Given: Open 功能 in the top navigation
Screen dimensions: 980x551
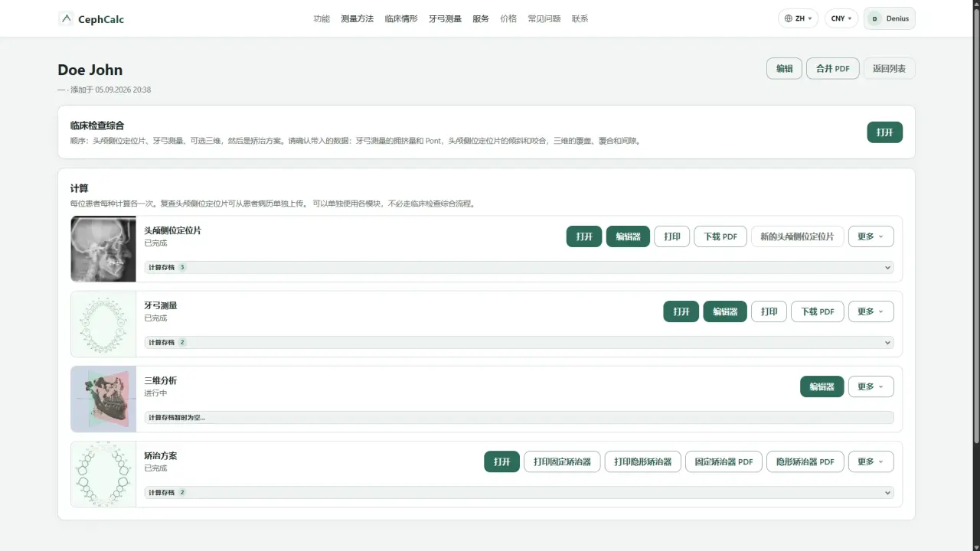Looking at the screenshot, I should point(322,18).
